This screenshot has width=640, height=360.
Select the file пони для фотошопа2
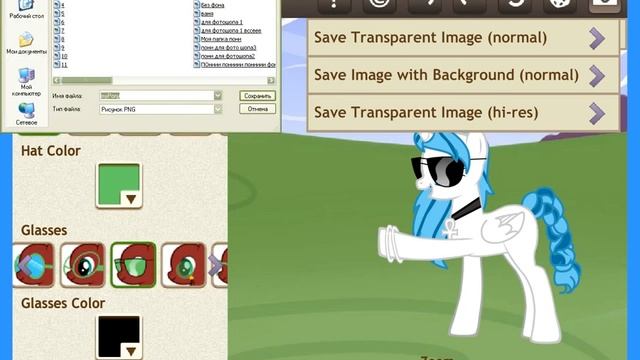pyautogui.click(x=224, y=56)
